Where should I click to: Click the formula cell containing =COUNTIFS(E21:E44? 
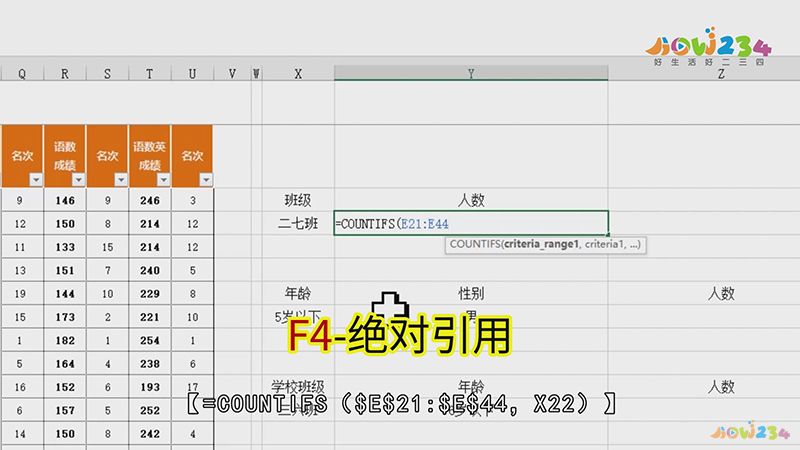click(471, 223)
